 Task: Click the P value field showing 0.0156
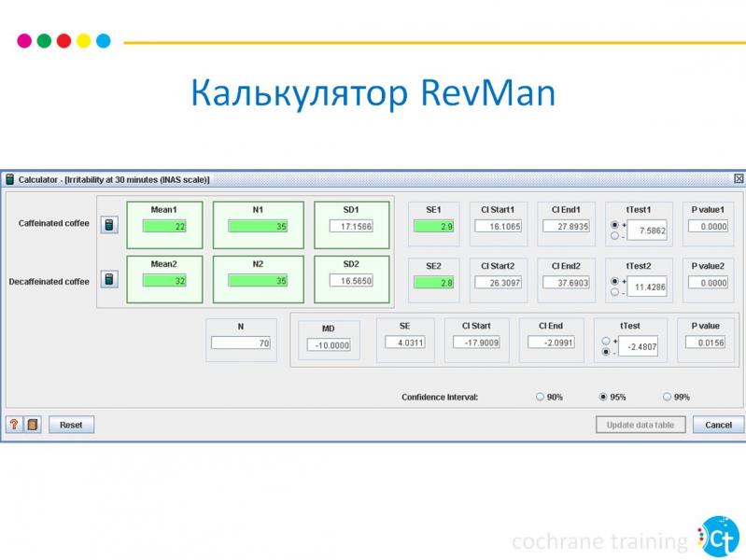pos(706,343)
